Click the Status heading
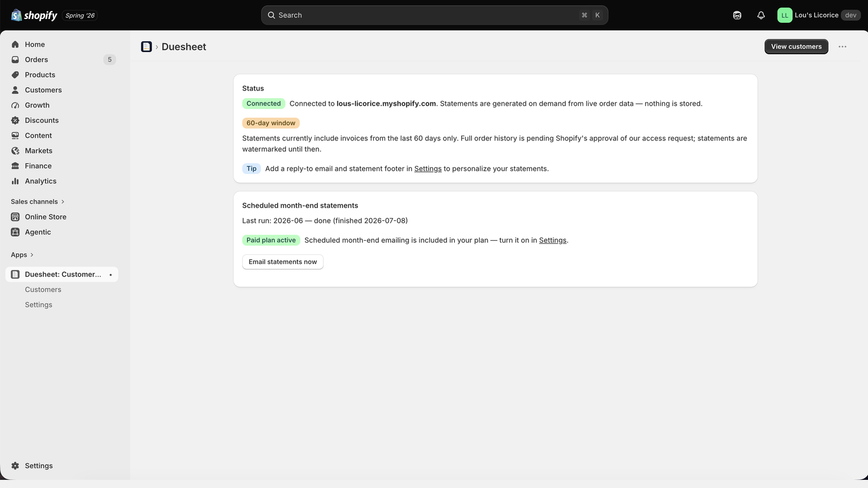The height and width of the screenshot is (488, 868). coord(253,88)
